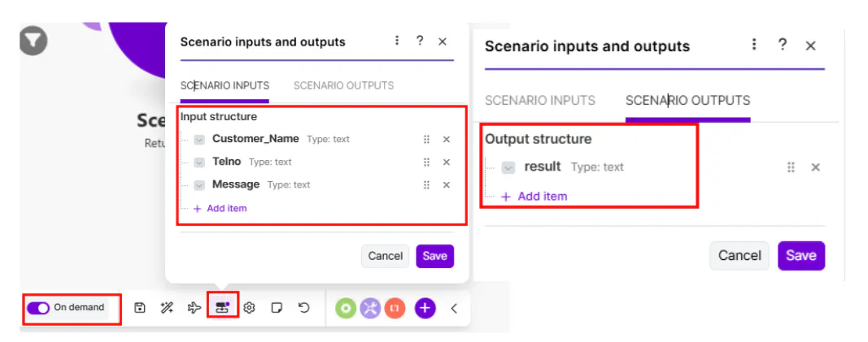Expand the result output item dropdown
The height and width of the screenshot is (342, 868).
point(508,167)
